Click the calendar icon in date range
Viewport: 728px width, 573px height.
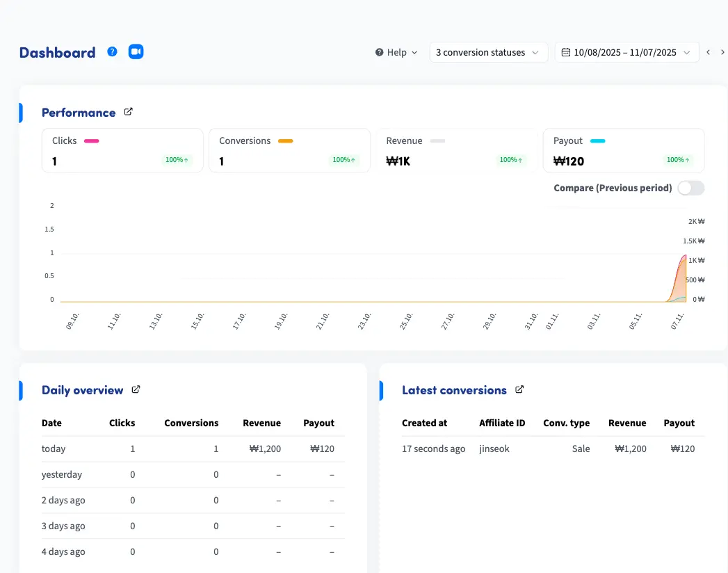point(566,52)
